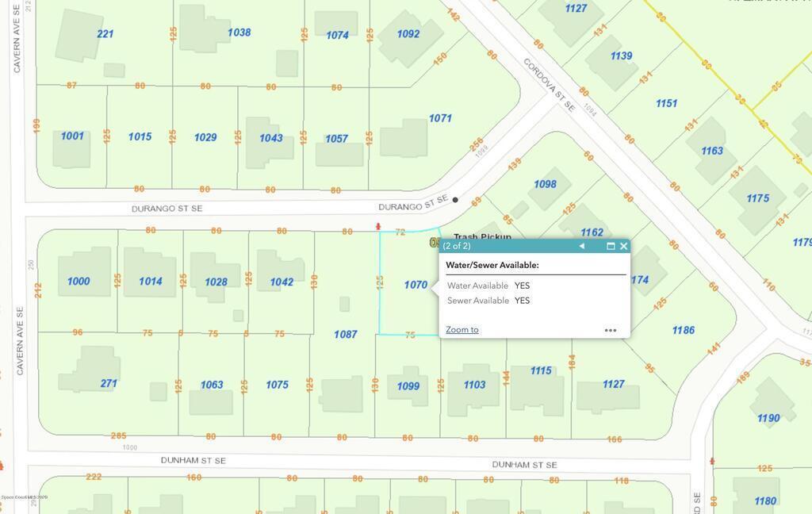Viewport: 812px width, 514px height.
Task: Select parcel 221 at Cavern Ave
Action: [x=105, y=33]
